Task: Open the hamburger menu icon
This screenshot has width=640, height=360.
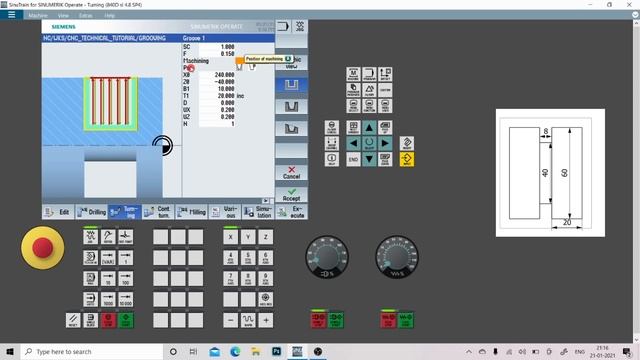Action: click(x=11, y=15)
